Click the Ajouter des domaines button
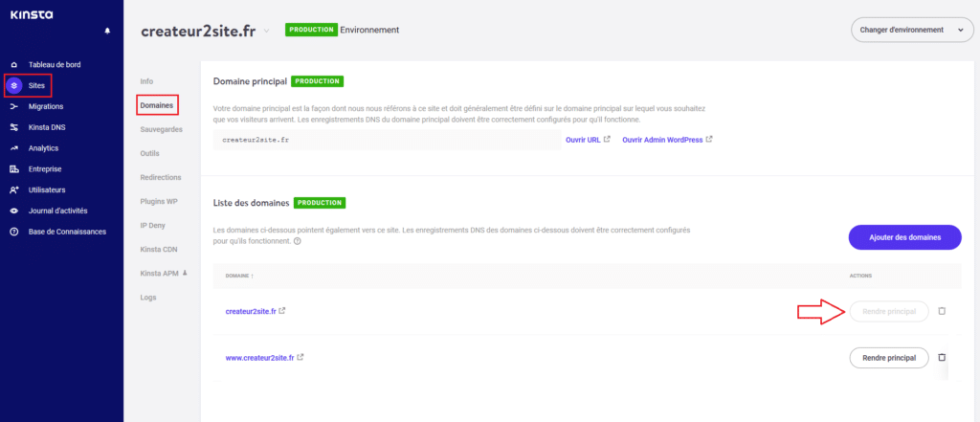980x422 pixels. point(905,237)
